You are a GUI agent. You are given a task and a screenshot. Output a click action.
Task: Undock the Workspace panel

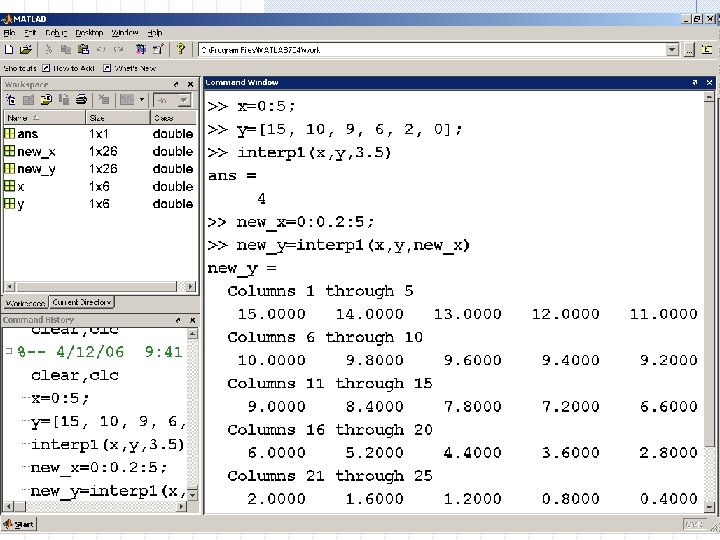point(176,84)
